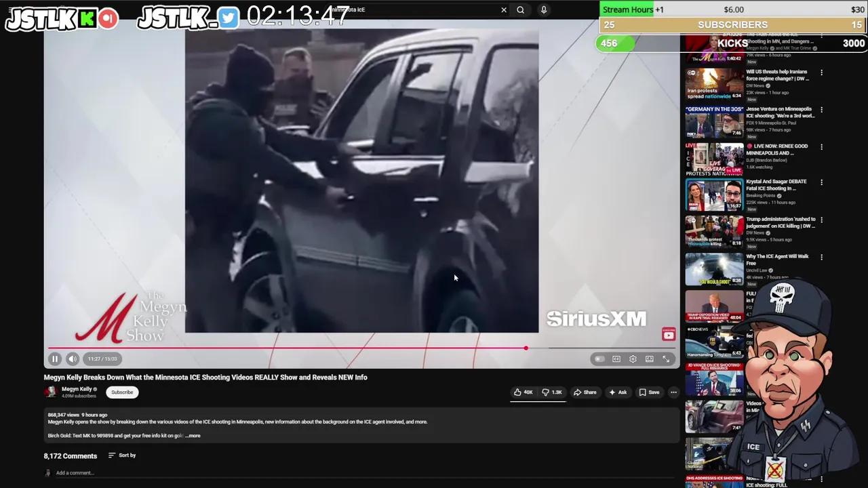Seek to the unplayed part of progress bar
Screen dimensions: 868x488
[x=600, y=348]
